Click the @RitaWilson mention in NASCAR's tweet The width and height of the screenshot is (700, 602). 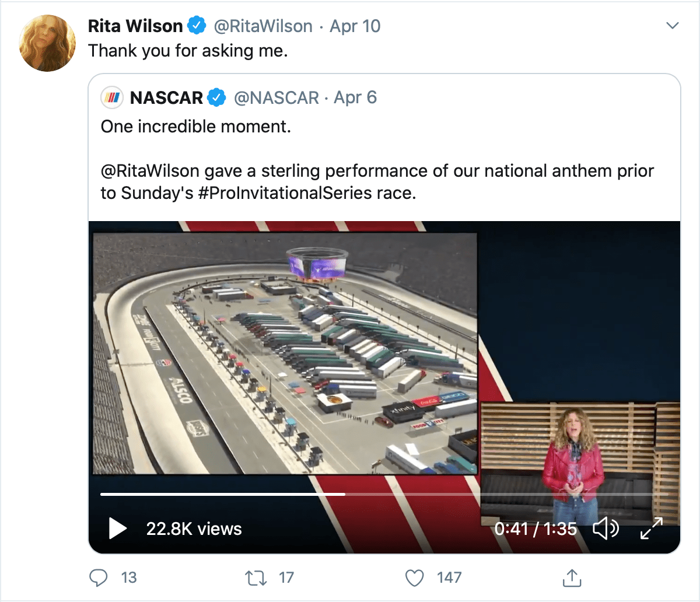tap(150, 171)
